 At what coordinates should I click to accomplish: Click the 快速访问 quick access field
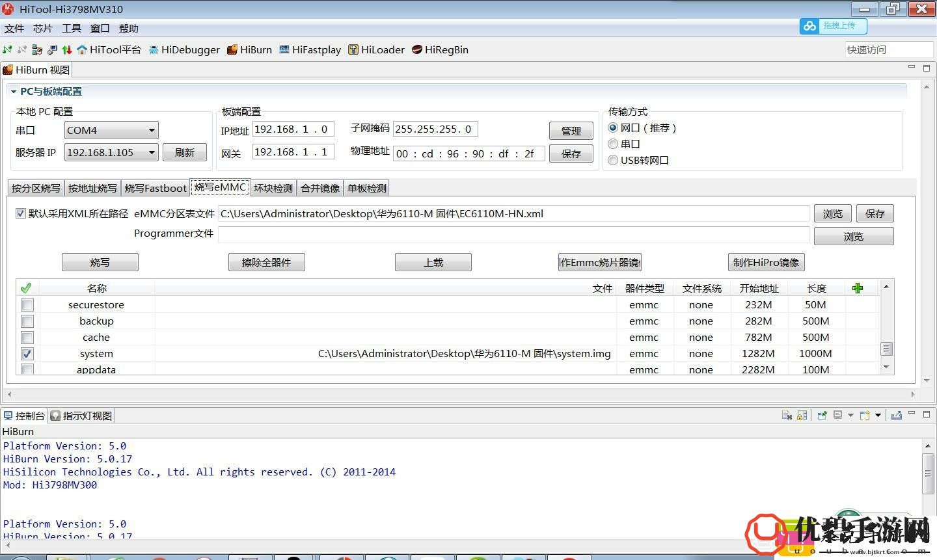889,49
